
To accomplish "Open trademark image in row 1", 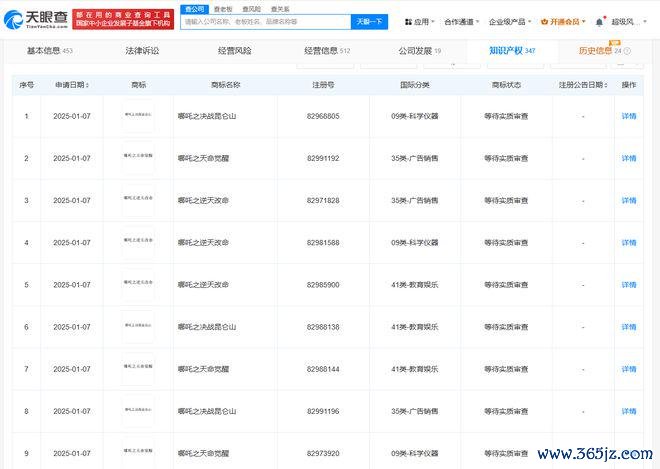I will tap(138, 115).
